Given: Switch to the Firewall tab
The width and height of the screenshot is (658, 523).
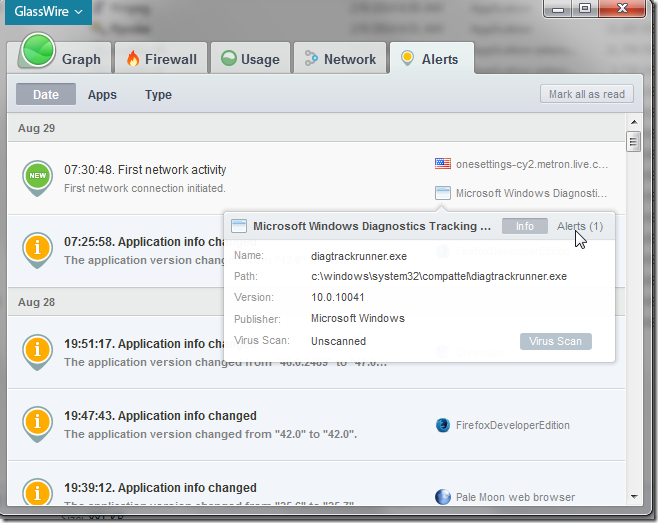Looking at the screenshot, I should tap(161, 58).
